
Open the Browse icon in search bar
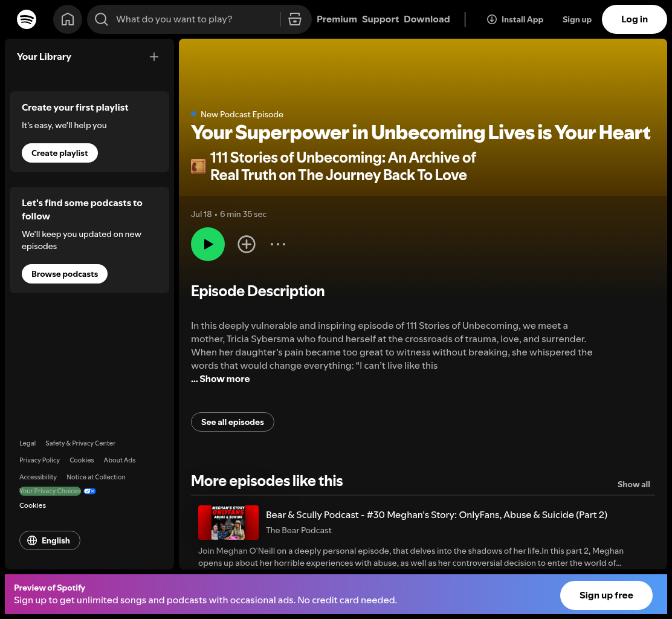click(295, 19)
